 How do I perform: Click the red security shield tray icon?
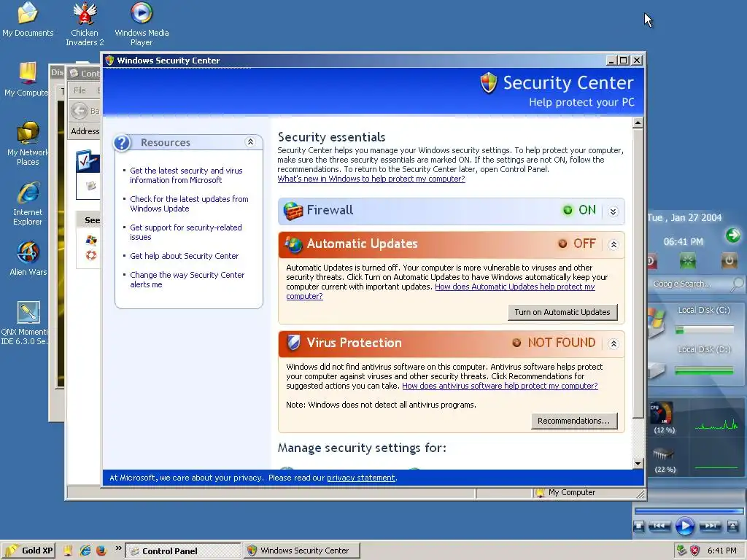coord(695,551)
